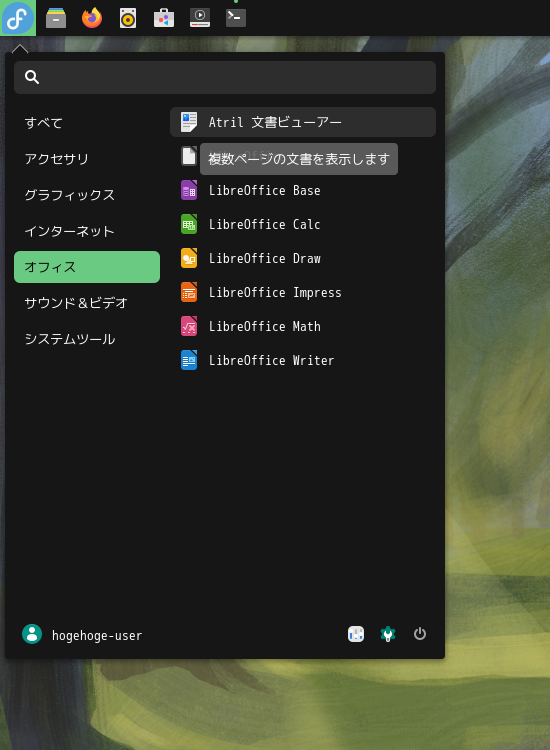This screenshot has height=750, width=550.
Task: Click the LibreOffice Math icon
Action: pyautogui.click(x=189, y=326)
